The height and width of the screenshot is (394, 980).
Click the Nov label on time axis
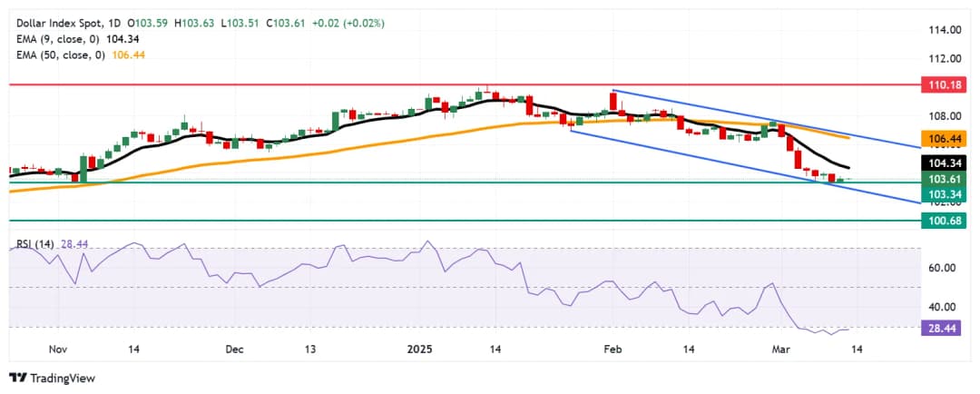click(58, 349)
